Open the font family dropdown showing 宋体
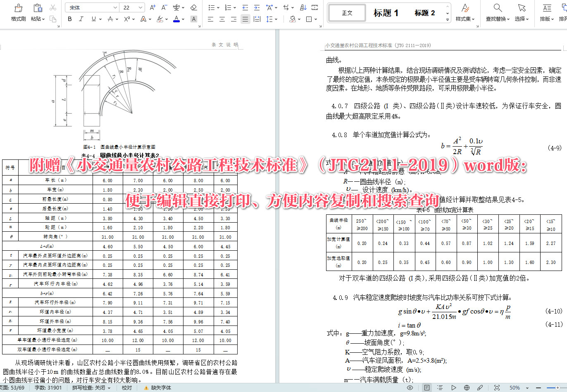This screenshot has width=567, height=392. click(92, 7)
